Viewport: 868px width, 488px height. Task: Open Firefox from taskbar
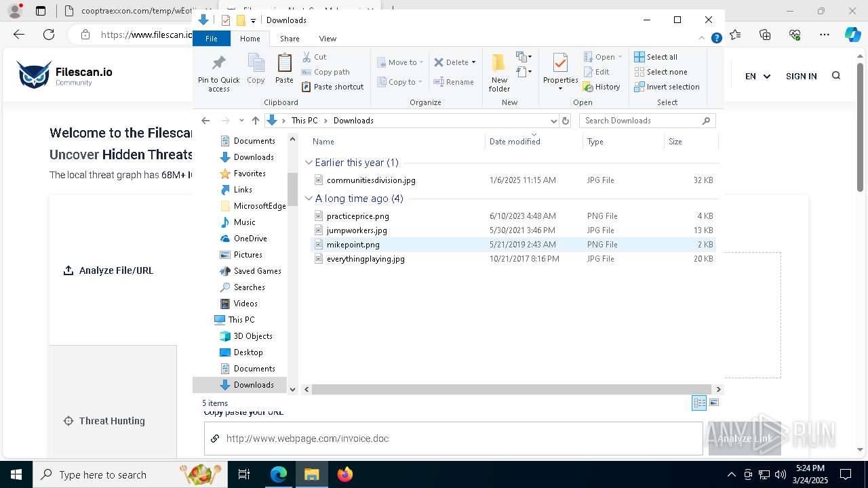pyautogui.click(x=345, y=474)
